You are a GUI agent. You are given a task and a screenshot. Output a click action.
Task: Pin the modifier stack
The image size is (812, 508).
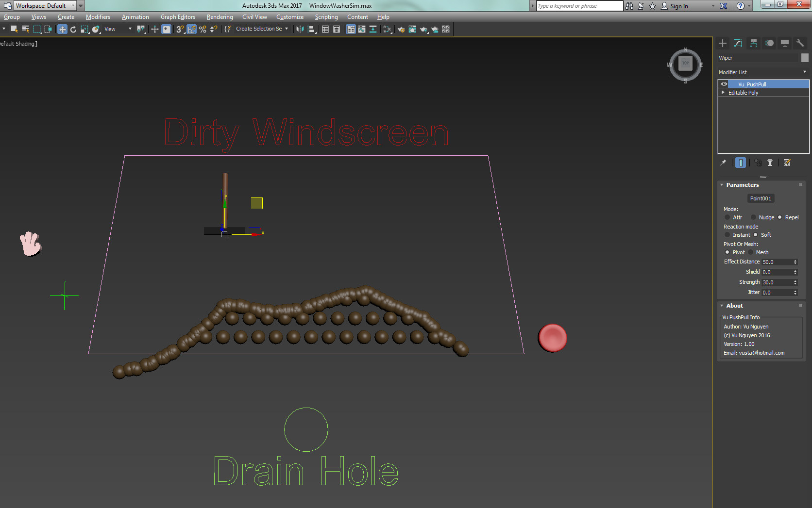pyautogui.click(x=723, y=163)
